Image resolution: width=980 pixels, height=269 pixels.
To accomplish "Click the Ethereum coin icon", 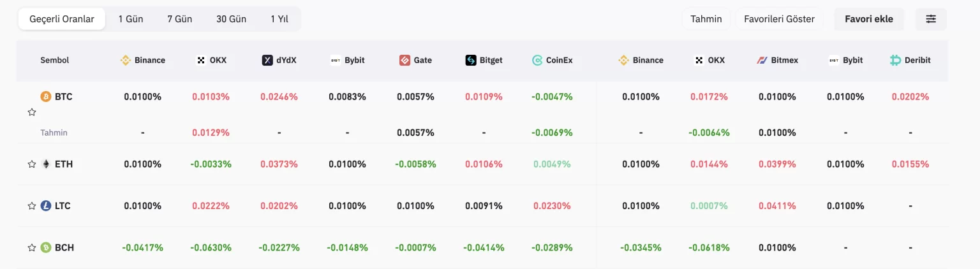I will click(x=45, y=164).
